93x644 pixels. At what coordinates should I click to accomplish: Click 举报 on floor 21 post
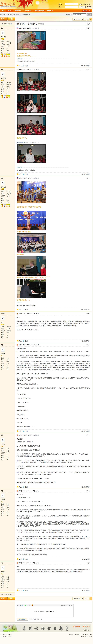click(x=82, y=66)
